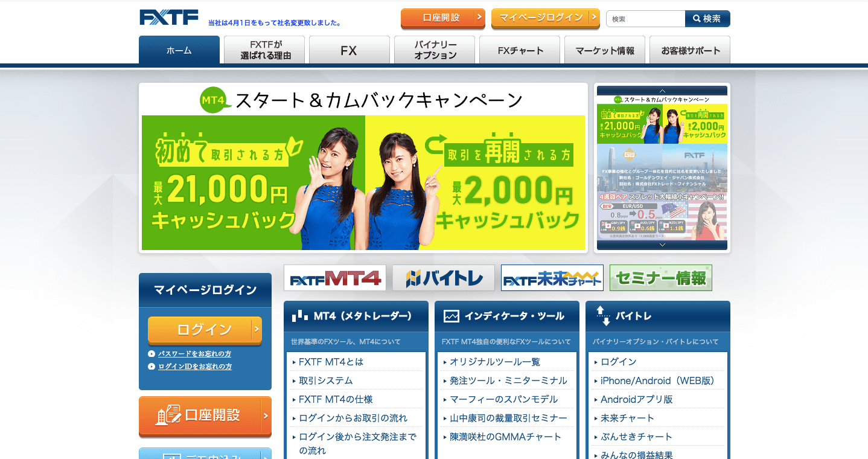The height and width of the screenshot is (459, 868).
Task: Open みんなの損益結果 link
Action: (637, 455)
